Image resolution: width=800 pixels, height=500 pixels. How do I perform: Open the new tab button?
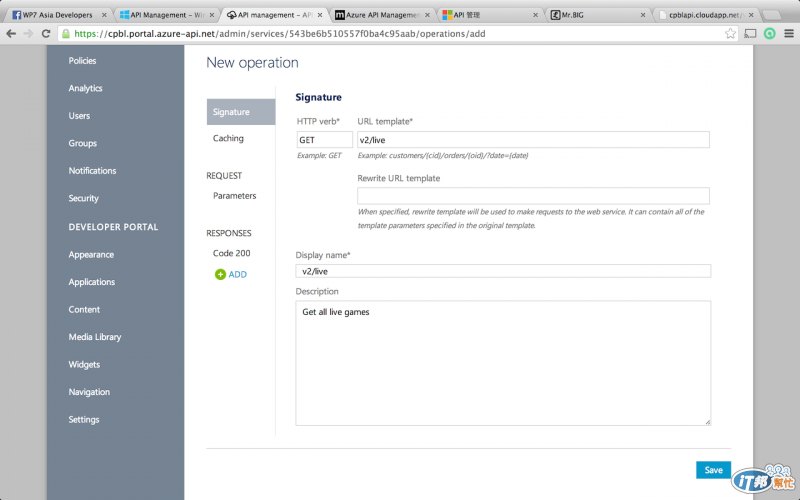click(x=772, y=15)
